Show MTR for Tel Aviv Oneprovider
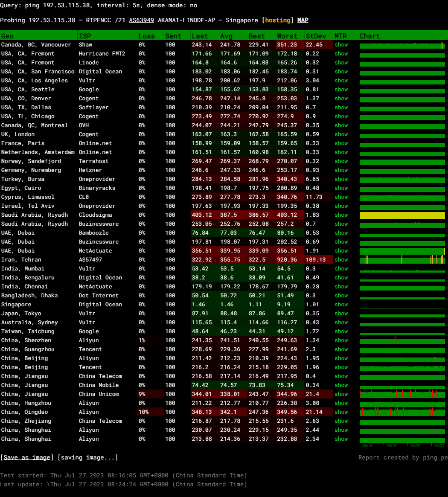The image size is (448, 497). 341,206
